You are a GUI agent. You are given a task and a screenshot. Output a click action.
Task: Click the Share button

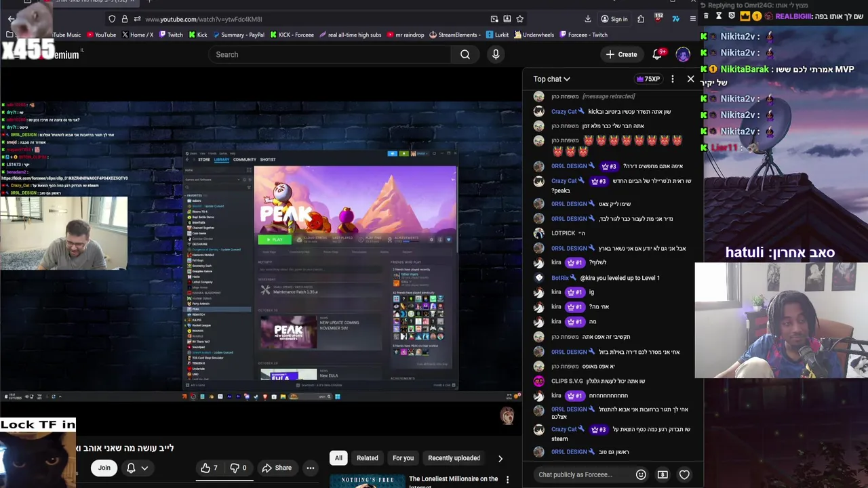(x=277, y=468)
